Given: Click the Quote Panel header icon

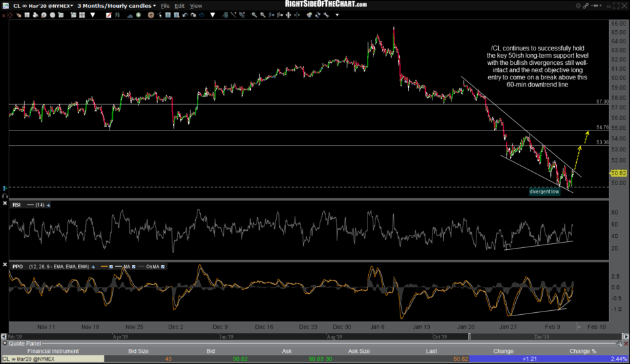Looking at the screenshot, I should point(4,343).
